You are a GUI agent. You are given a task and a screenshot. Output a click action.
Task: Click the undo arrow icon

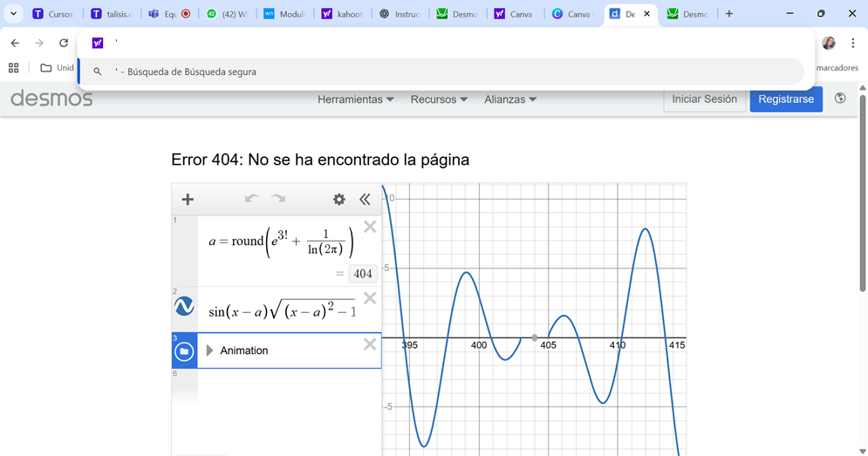(251, 200)
